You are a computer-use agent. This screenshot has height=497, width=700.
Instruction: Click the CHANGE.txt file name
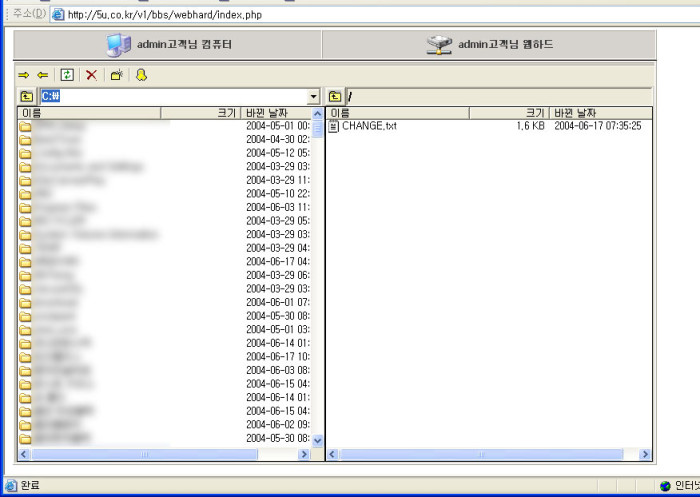369,126
